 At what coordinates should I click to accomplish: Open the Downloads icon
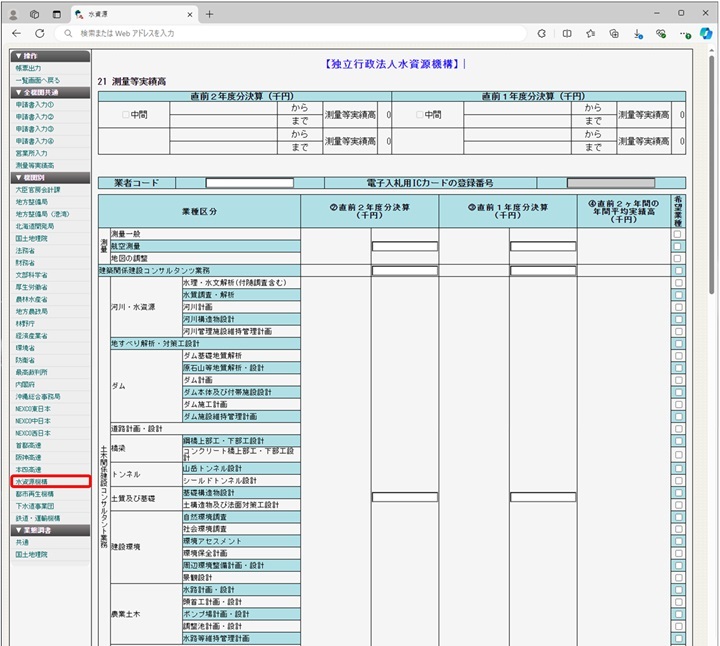[638, 34]
